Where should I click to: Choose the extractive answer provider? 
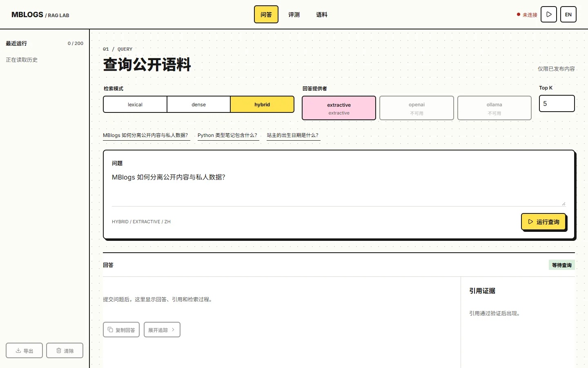339,108
